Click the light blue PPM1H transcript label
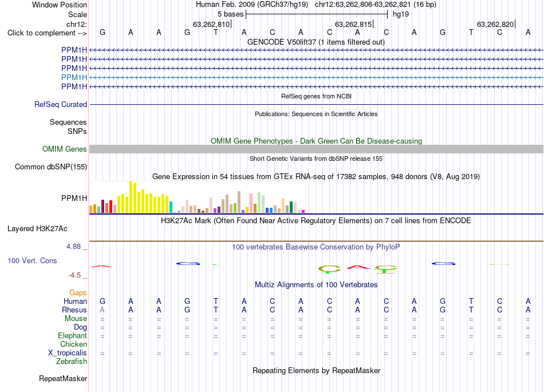 coord(74,77)
